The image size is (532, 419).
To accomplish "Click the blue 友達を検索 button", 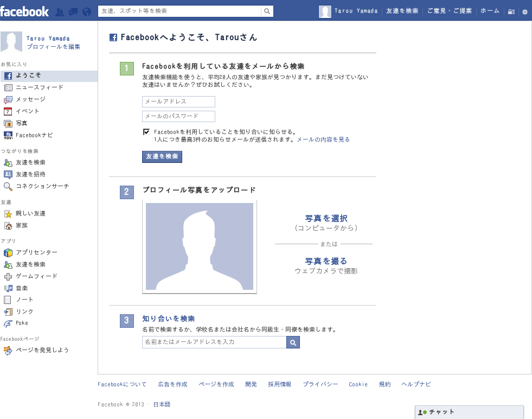I will pyautogui.click(x=162, y=156).
